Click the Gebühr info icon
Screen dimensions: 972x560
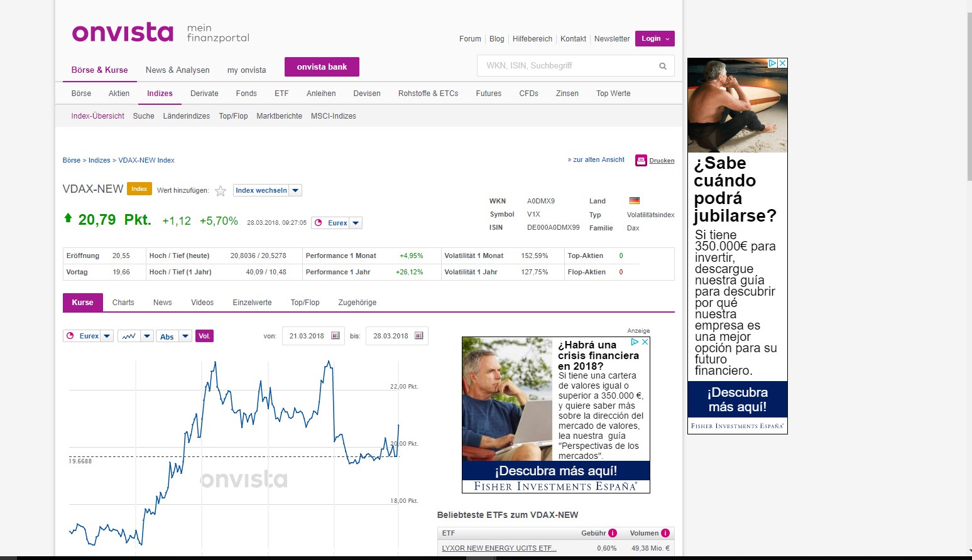(613, 533)
